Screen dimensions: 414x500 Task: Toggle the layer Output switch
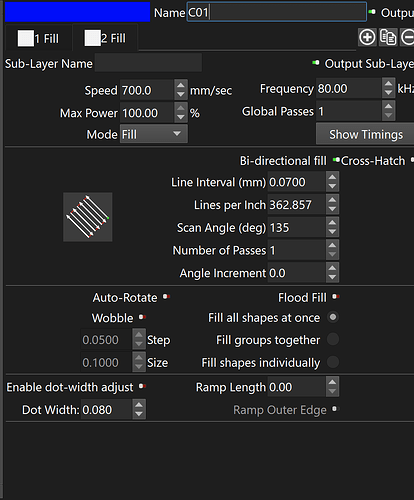372,12
